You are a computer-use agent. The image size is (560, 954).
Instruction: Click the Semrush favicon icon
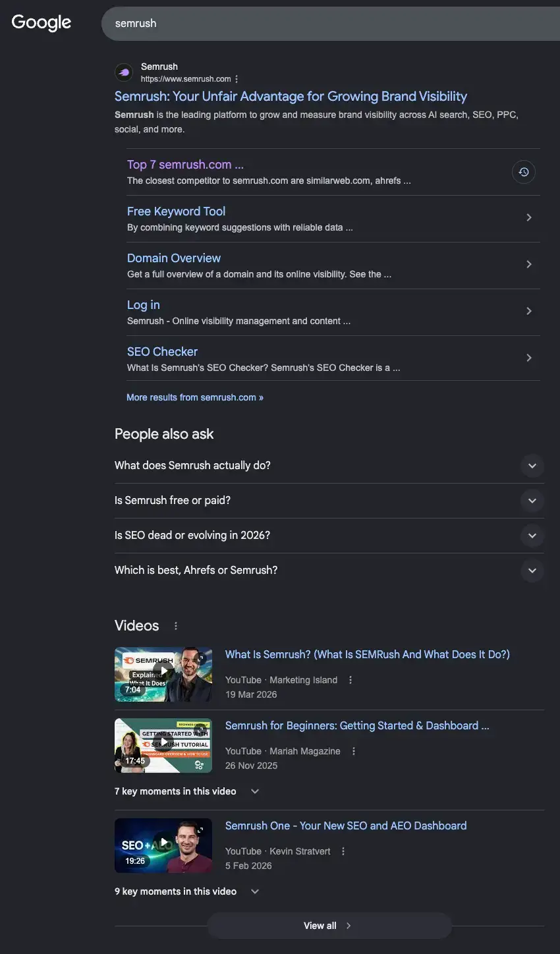[x=124, y=72]
